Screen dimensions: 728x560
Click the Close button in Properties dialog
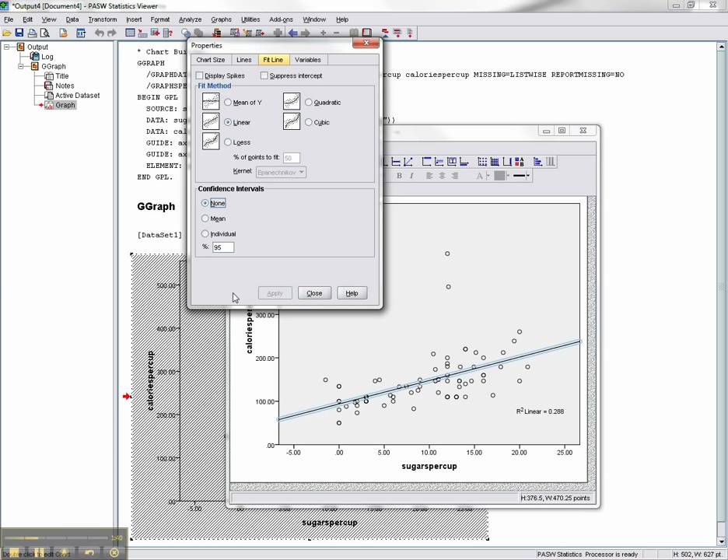coord(314,293)
